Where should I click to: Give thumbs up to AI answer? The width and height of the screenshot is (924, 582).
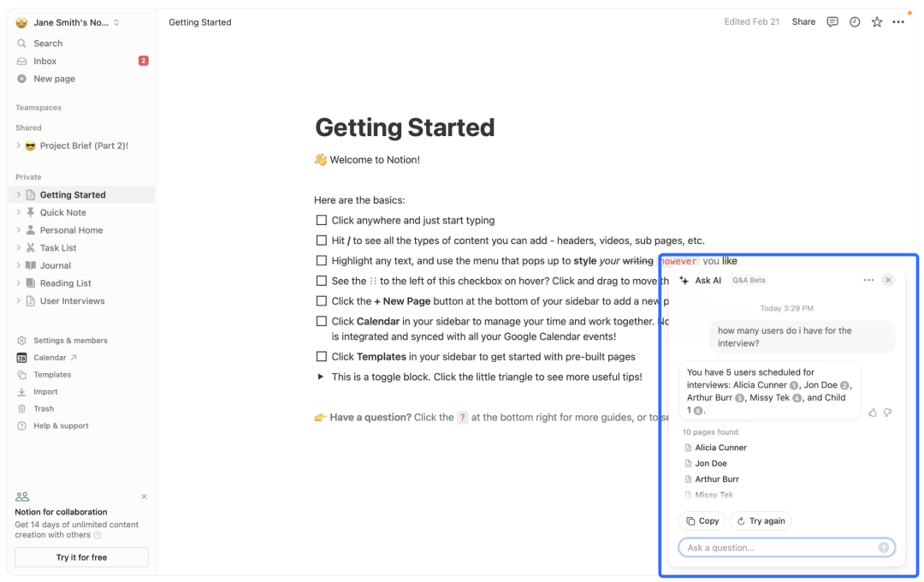[872, 413]
